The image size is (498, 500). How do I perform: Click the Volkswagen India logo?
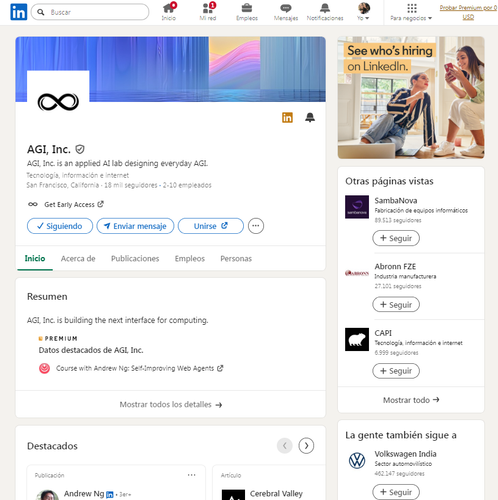point(357,461)
